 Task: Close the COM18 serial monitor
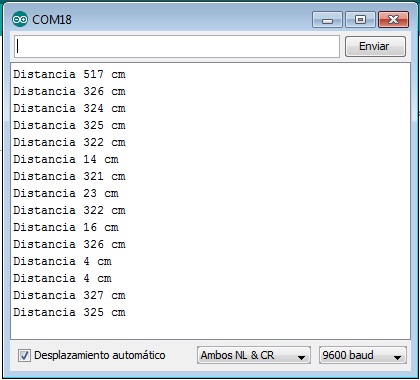coord(393,20)
